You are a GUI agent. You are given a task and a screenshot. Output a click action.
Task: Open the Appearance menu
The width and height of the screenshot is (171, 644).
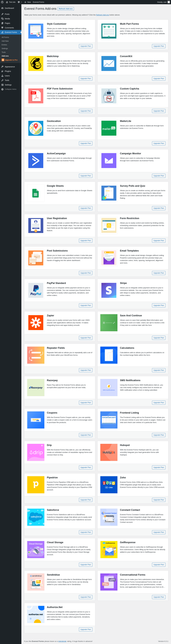(11, 67)
